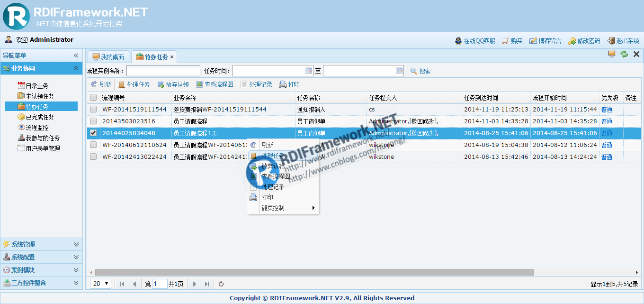644x304 pixels.
Task: Click the 放弃认领 toolbar button
Action: tap(173, 84)
